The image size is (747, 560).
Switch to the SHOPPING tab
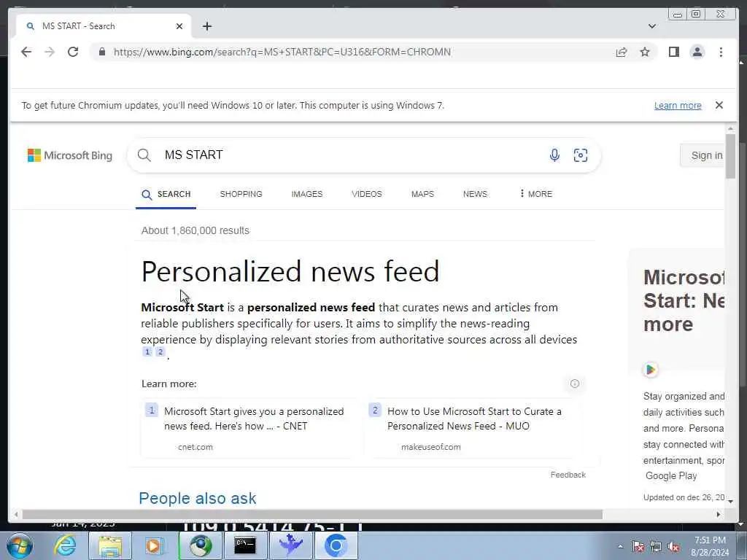coord(241,194)
